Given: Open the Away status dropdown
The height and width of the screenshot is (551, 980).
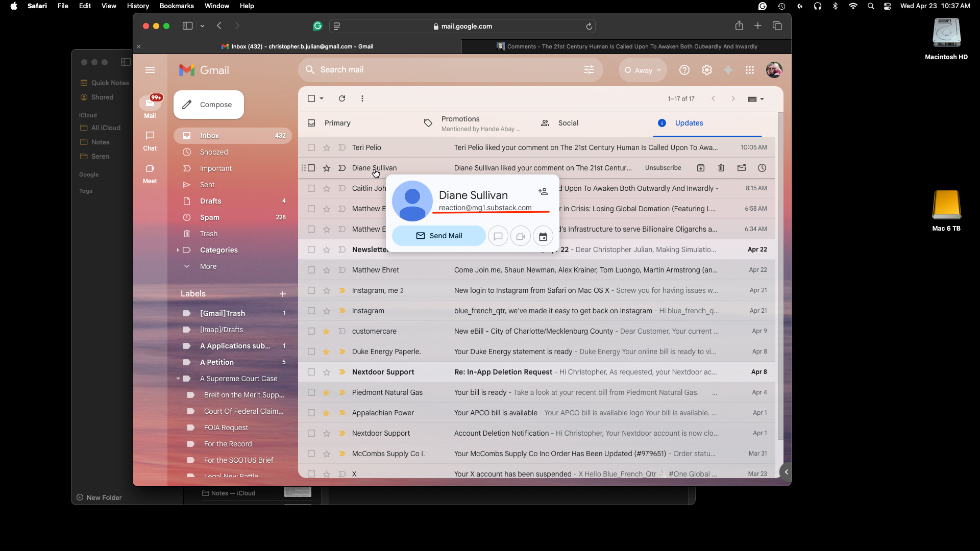Looking at the screenshot, I should coord(643,70).
